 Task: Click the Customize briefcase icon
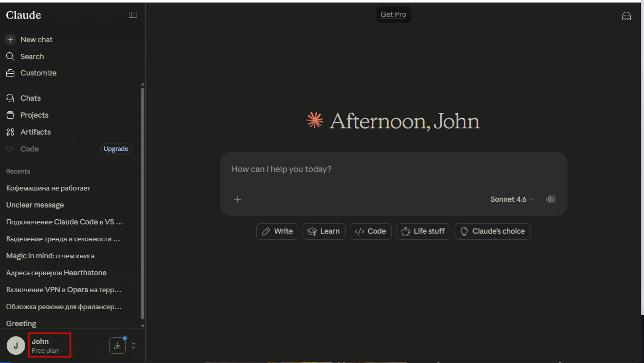10,73
